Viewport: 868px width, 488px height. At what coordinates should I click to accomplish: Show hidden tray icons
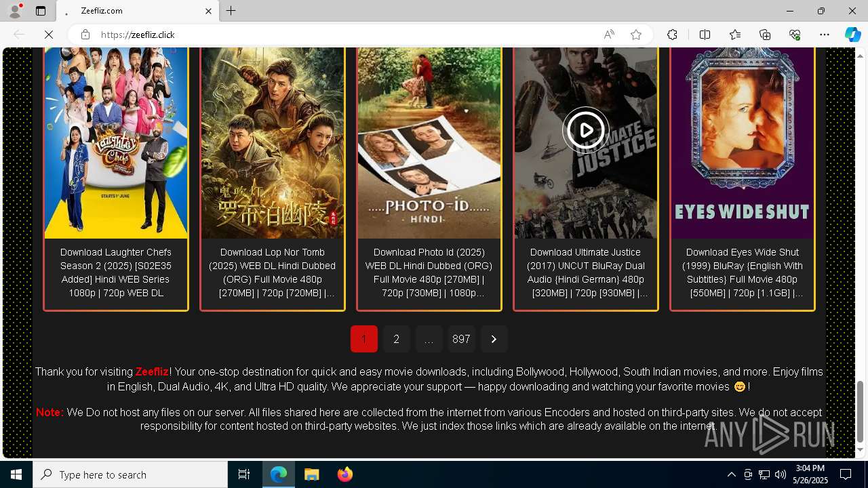[x=731, y=474]
